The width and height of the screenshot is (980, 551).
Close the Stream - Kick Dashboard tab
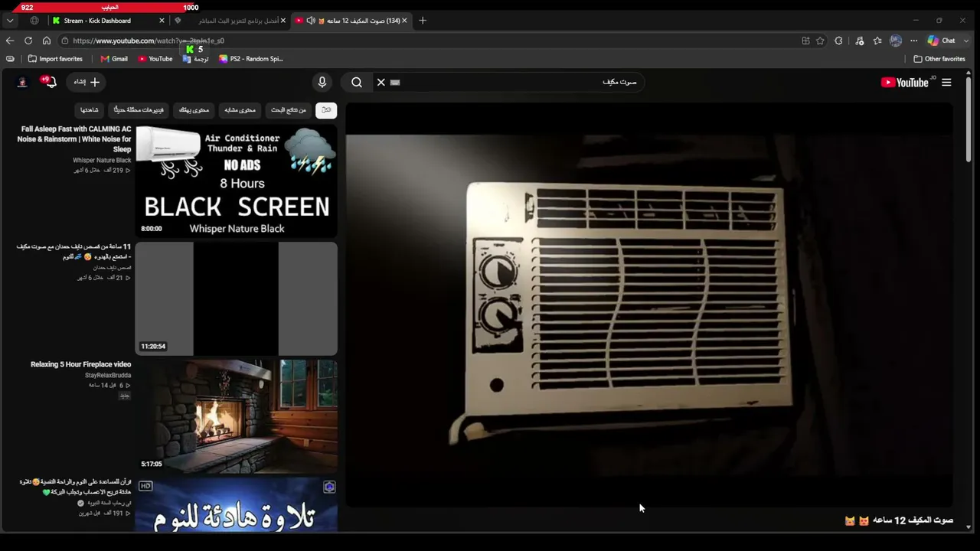[162, 21]
